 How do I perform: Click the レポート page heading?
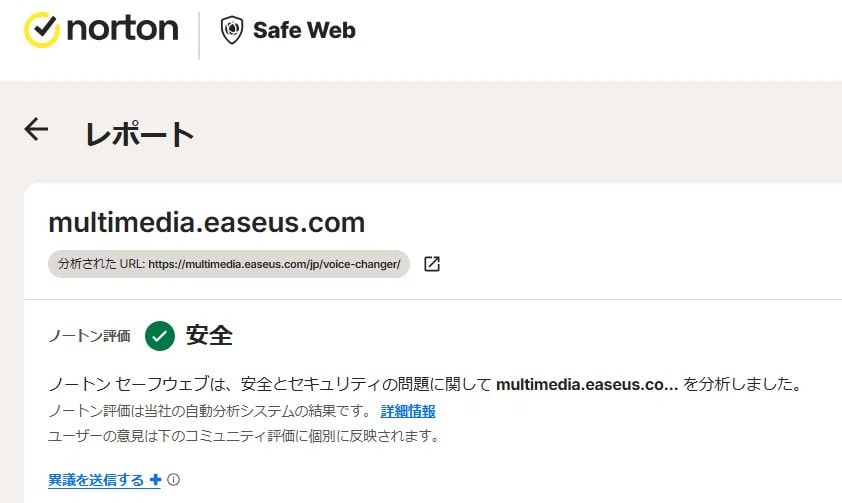[x=139, y=133]
